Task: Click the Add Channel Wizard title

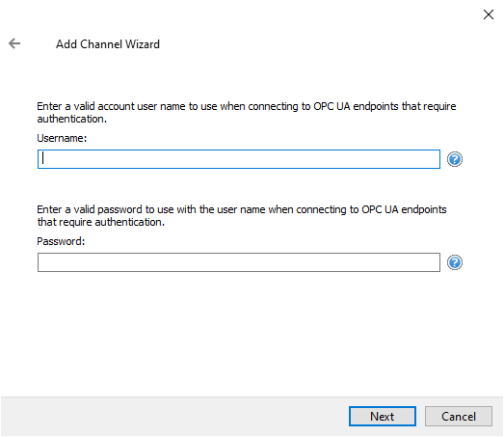Action: (x=108, y=44)
